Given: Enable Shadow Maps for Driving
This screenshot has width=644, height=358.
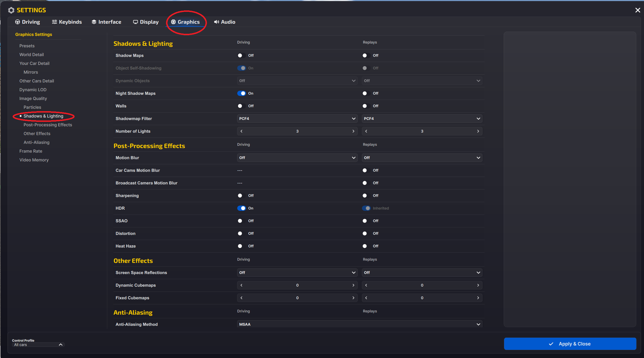Looking at the screenshot, I should click(241, 55).
